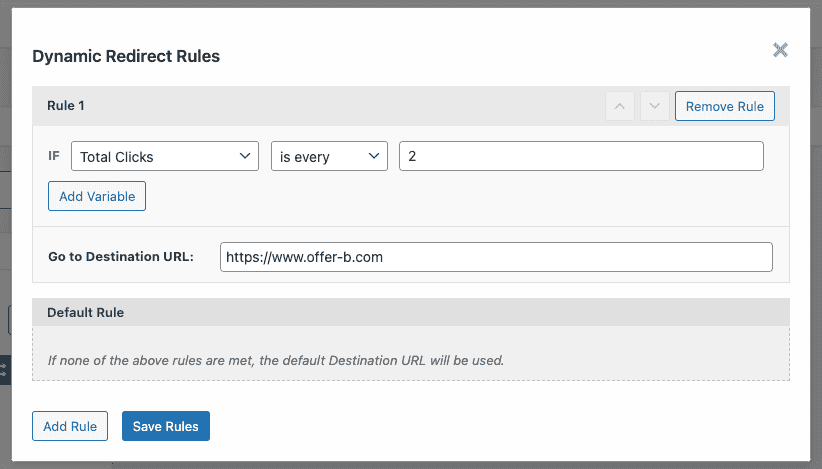Screen dimensions: 822x469
Task: Open the Total Clicks variable dropdown
Action: [x=165, y=156]
